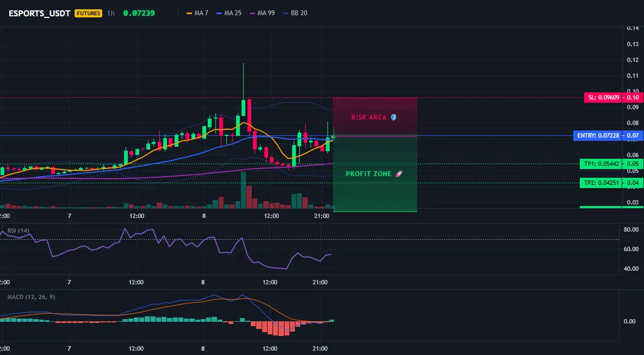Click the 80.00 RSI axis value

click(631, 229)
